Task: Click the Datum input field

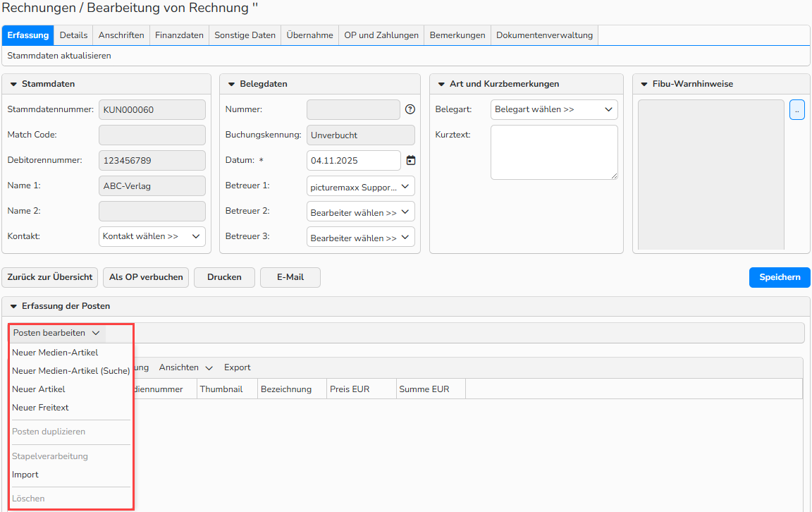Action: (354, 161)
